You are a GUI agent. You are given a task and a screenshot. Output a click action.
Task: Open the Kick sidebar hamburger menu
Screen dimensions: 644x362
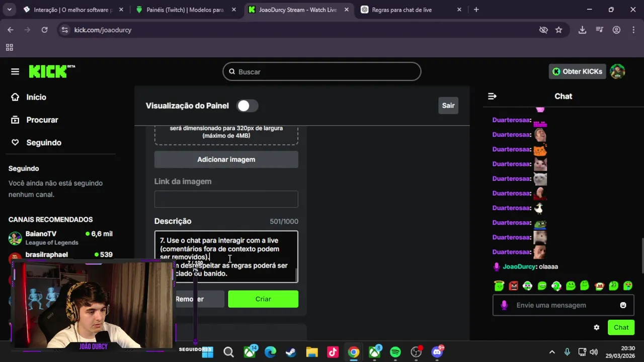(15, 71)
